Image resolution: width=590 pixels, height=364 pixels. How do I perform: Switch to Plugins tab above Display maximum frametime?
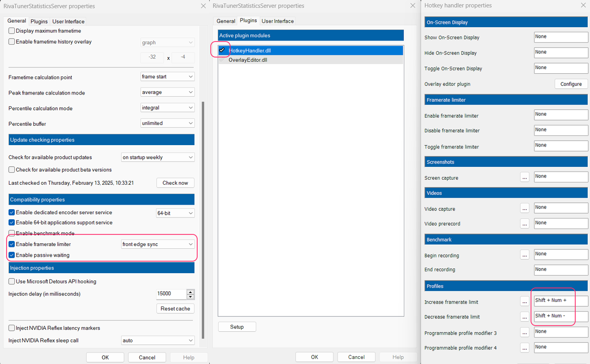point(39,22)
